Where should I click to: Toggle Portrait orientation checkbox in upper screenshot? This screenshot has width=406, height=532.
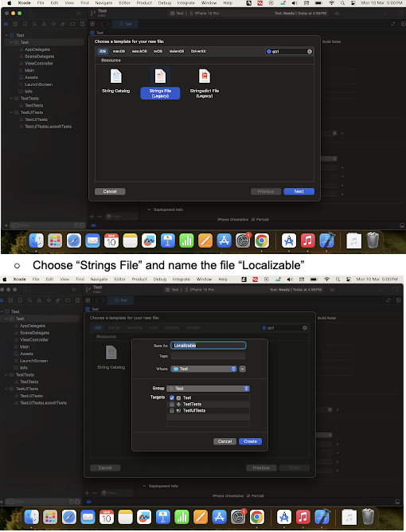253,220
